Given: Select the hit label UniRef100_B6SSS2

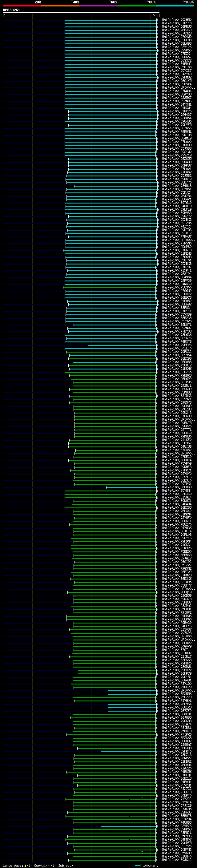Looking at the screenshot, I should point(177,60).
